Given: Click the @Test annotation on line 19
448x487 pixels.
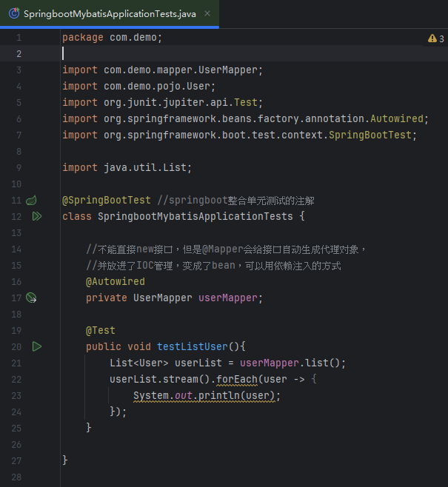Looking at the screenshot, I should [101, 330].
